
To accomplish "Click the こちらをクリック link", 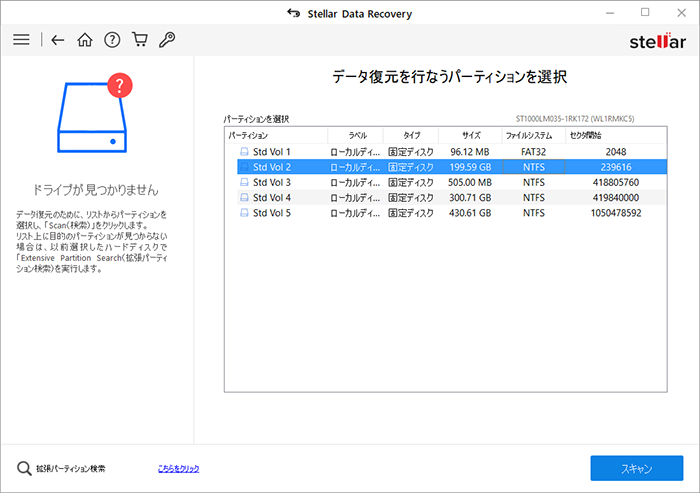I will (x=179, y=468).
